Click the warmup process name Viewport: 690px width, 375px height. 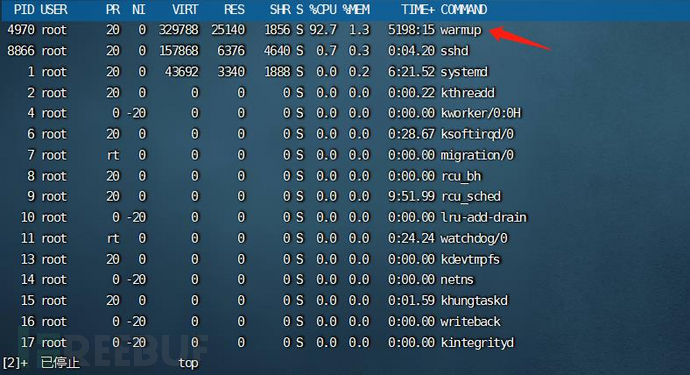coord(461,30)
